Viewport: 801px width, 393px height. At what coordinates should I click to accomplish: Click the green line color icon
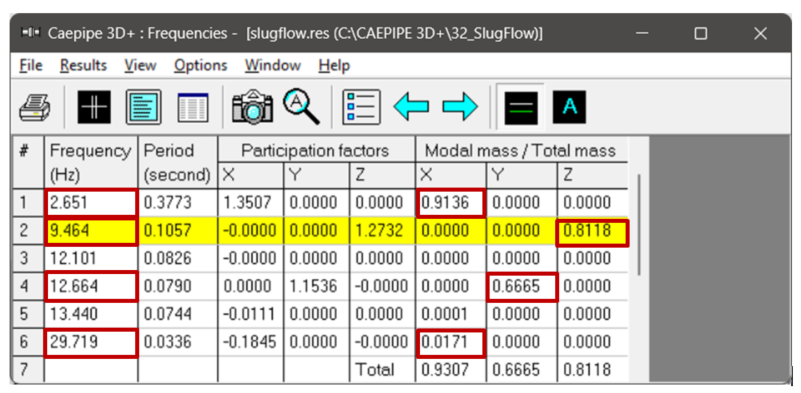521,108
